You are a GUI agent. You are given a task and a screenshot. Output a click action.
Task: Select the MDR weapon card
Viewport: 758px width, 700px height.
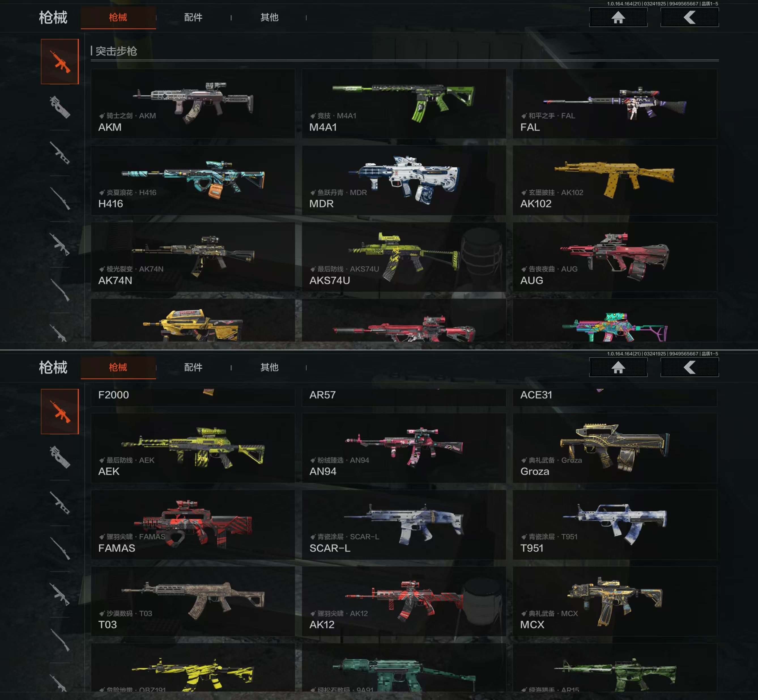(404, 180)
